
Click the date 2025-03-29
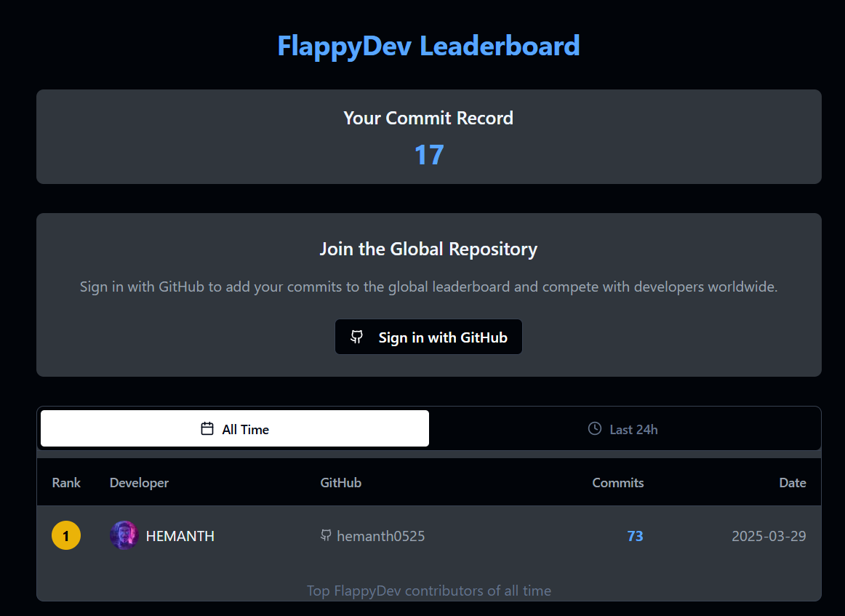[769, 536]
